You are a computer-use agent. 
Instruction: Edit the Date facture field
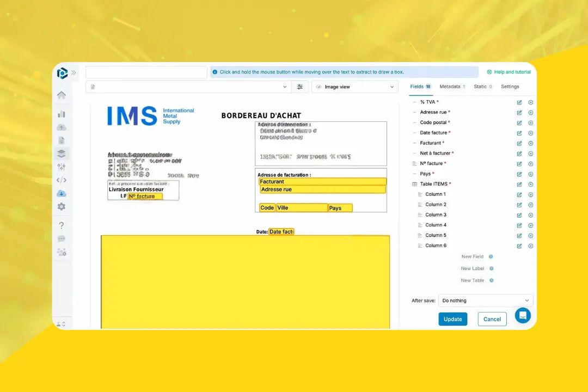point(519,133)
